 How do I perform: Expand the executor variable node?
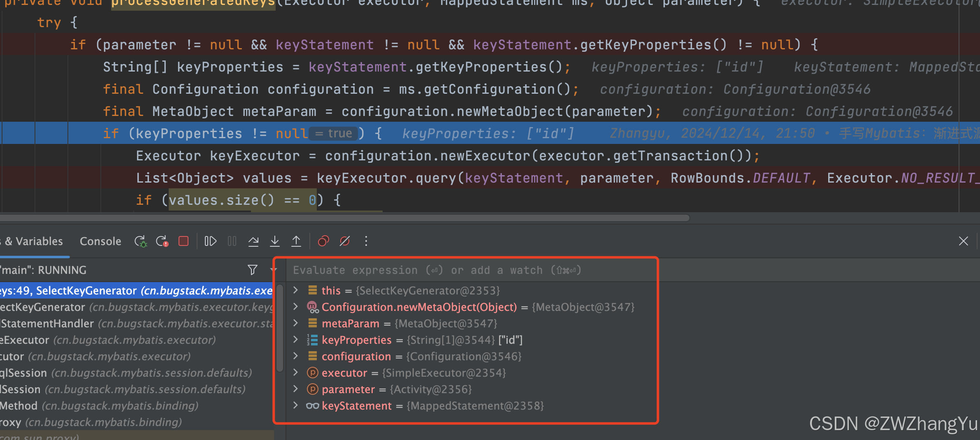click(x=295, y=372)
